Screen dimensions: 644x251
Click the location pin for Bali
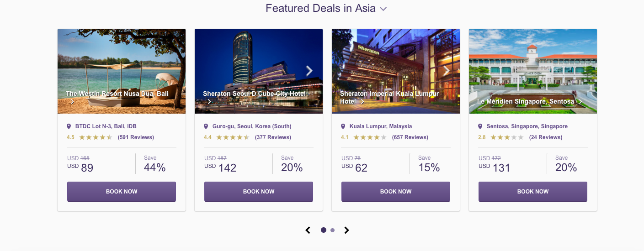click(x=69, y=126)
